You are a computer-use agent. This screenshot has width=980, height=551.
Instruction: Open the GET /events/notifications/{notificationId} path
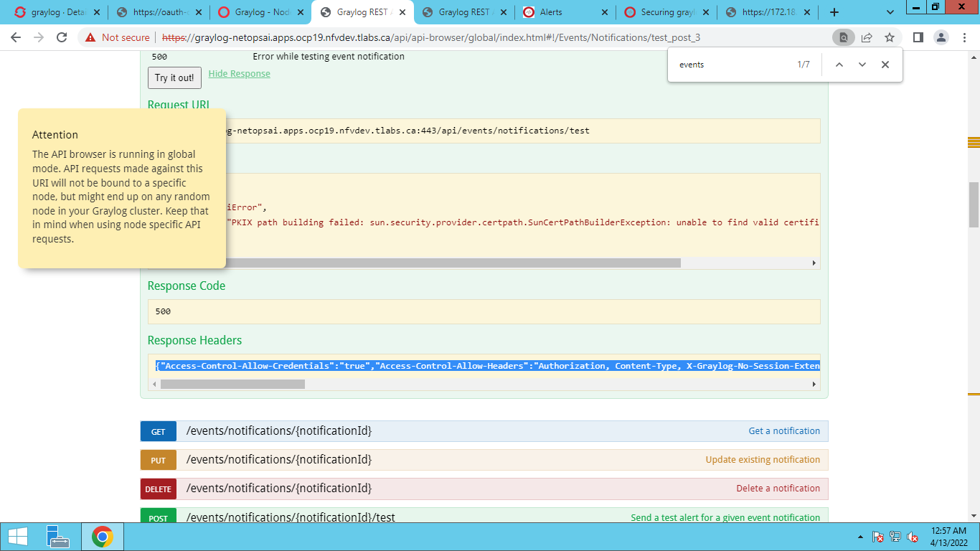pyautogui.click(x=279, y=431)
